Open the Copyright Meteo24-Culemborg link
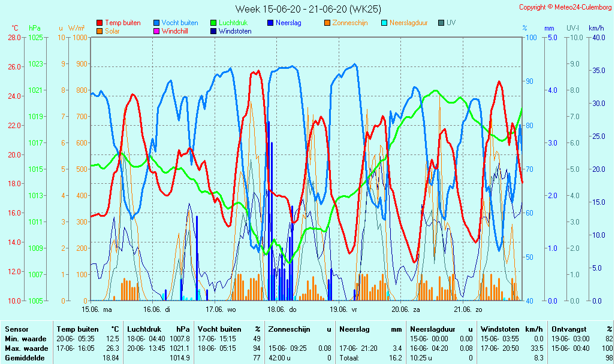This screenshot has height=364, width=615. coord(565,7)
